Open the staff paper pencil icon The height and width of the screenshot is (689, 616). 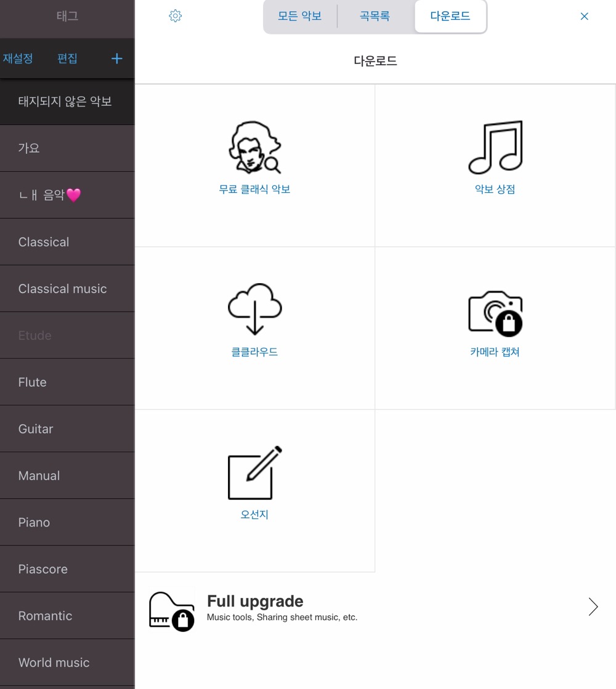click(254, 473)
